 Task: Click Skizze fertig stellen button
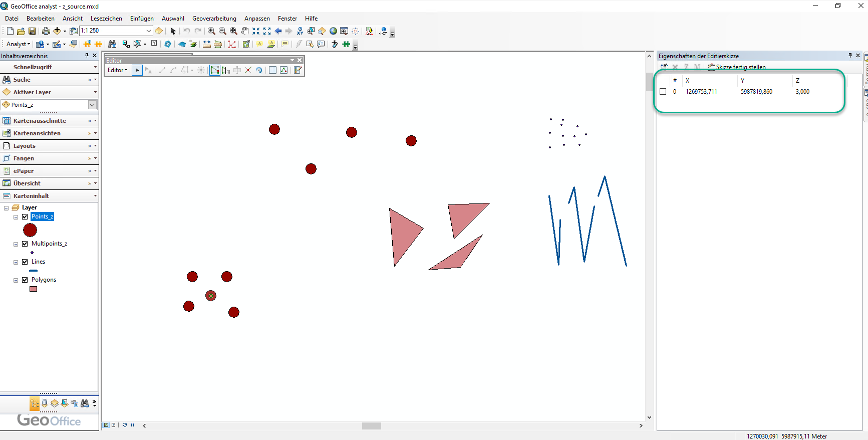point(736,67)
